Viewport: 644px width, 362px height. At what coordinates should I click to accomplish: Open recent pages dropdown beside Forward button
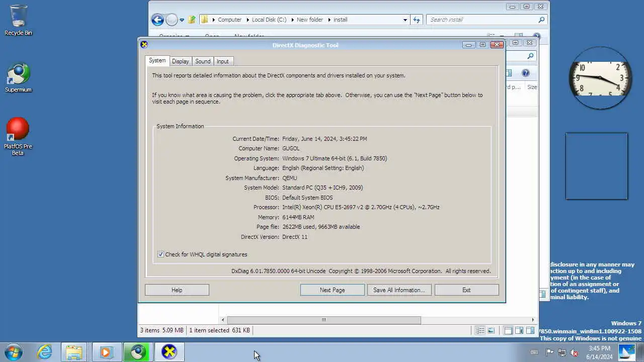coord(182,20)
